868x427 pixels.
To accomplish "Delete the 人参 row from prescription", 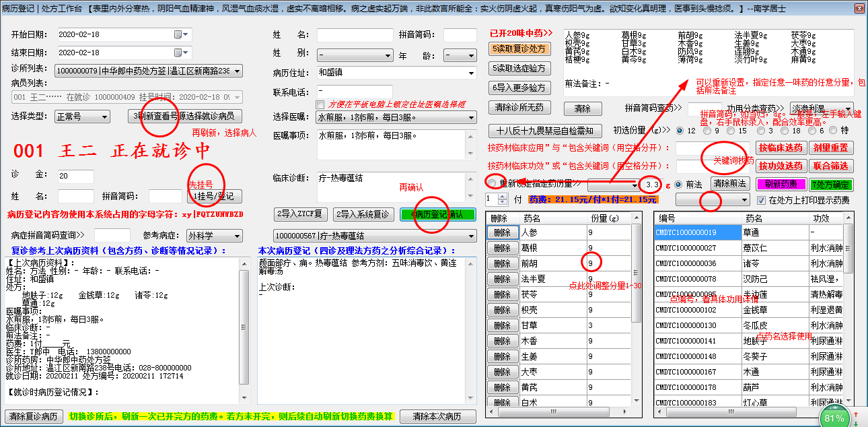I will (x=501, y=233).
